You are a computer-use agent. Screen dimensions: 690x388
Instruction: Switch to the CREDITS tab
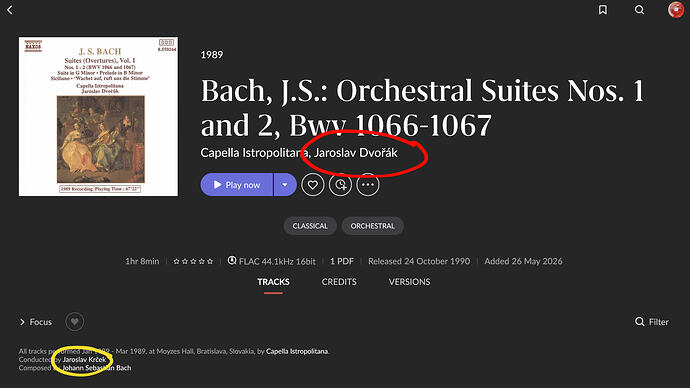click(x=339, y=282)
